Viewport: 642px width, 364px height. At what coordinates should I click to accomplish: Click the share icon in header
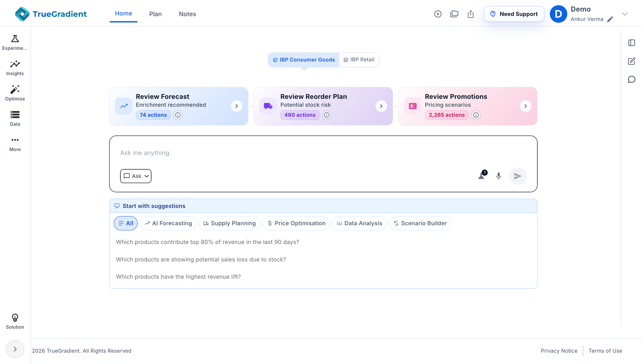(470, 14)
